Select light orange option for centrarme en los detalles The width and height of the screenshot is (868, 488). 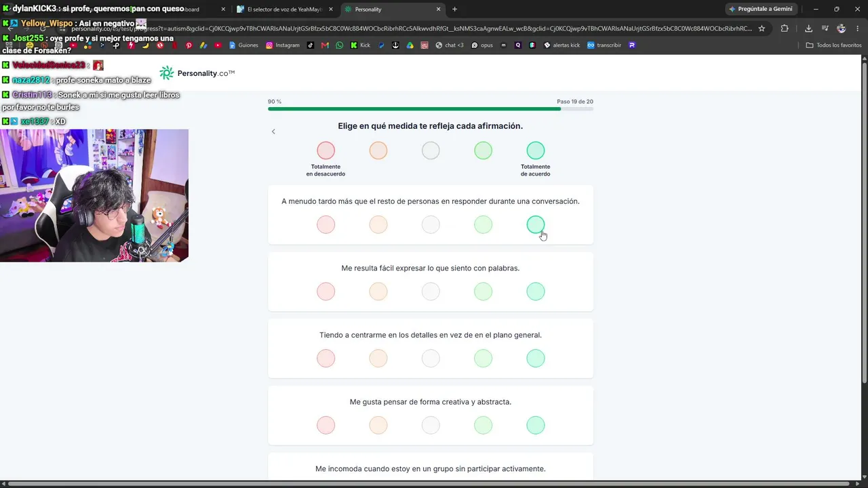(x=378, y=358)
